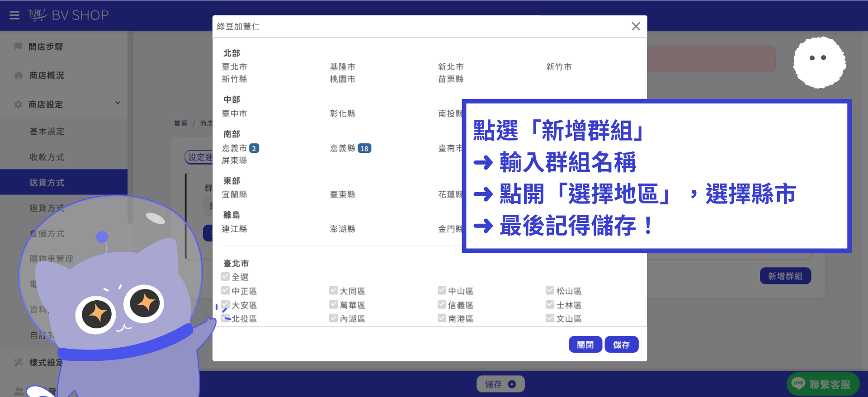The width and height of the screenshot is (868, 397).
Task: Toggle the 松山區 checkbox
Action: (x=550, y=290)
